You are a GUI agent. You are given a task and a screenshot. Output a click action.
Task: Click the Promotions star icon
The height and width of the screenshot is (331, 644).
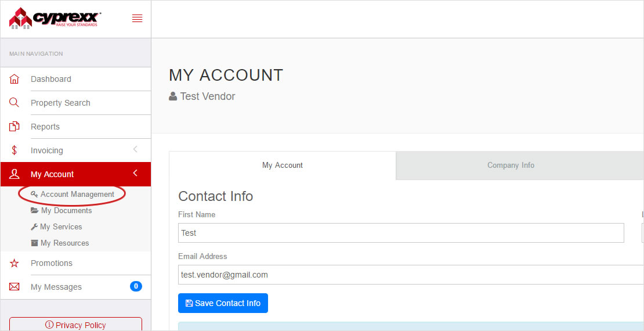(15, 263)
